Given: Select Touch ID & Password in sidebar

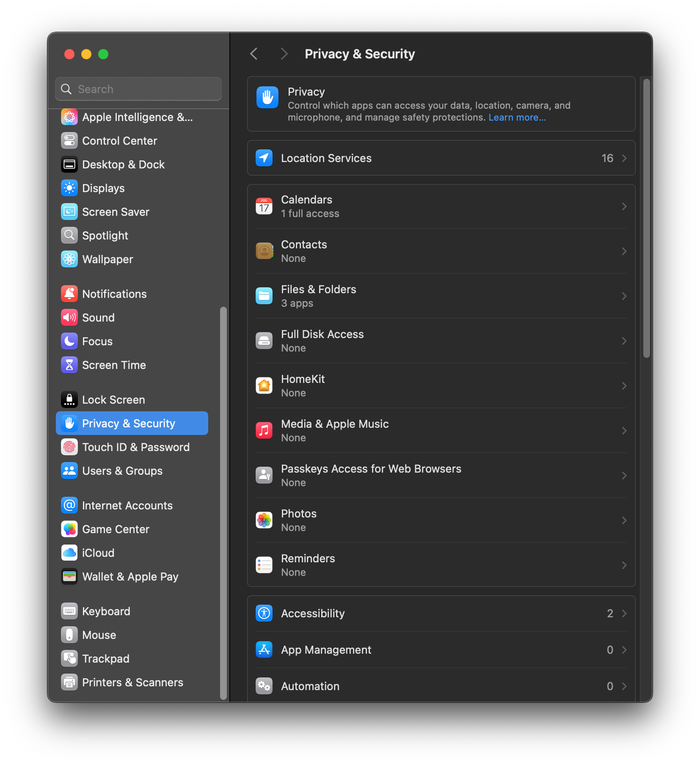Looking at the screenshot, I should tap(132, 447).
